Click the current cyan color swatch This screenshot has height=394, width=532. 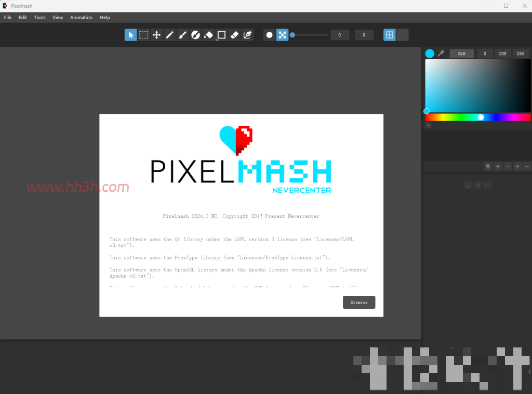(x=430, y=54)
